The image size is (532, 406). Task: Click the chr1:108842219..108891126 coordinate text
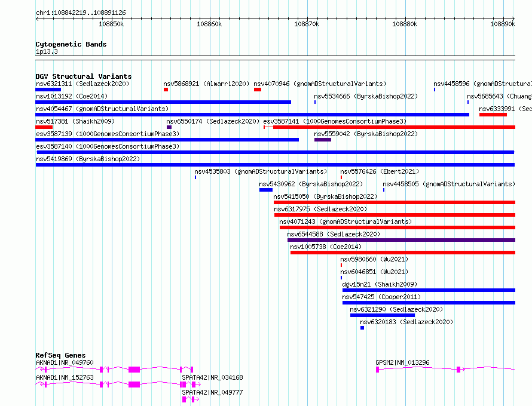pyautogui.click(x=81, y=13)
